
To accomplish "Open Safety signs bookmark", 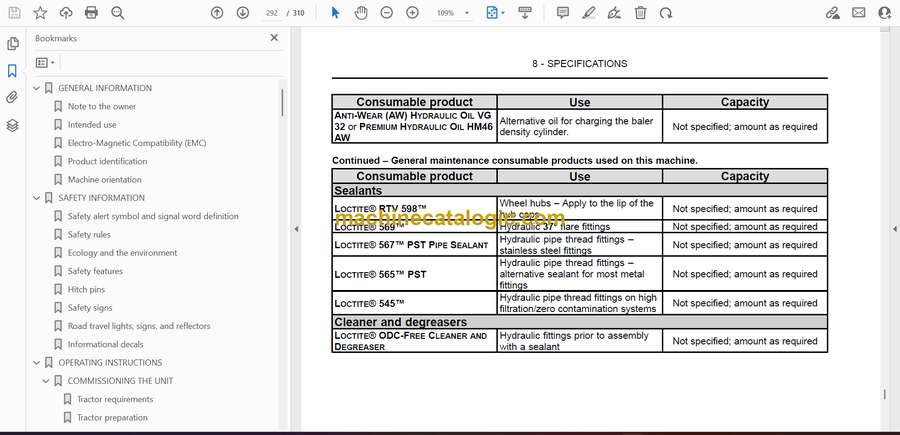I will [90, 308].
